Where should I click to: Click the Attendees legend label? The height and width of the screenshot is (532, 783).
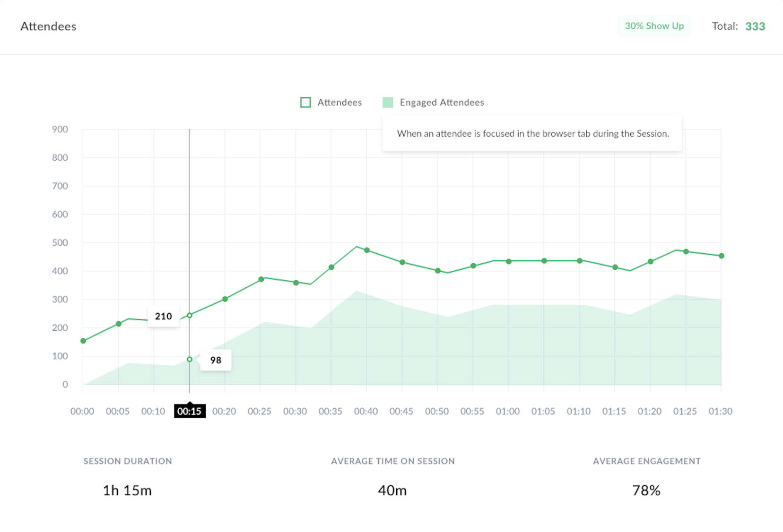click(339, 103)
